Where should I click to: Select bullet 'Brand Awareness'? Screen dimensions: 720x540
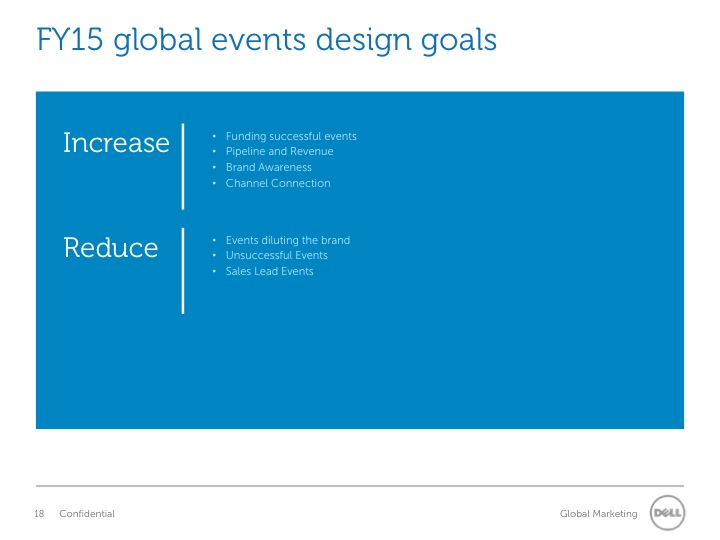[x=269, y=167]
